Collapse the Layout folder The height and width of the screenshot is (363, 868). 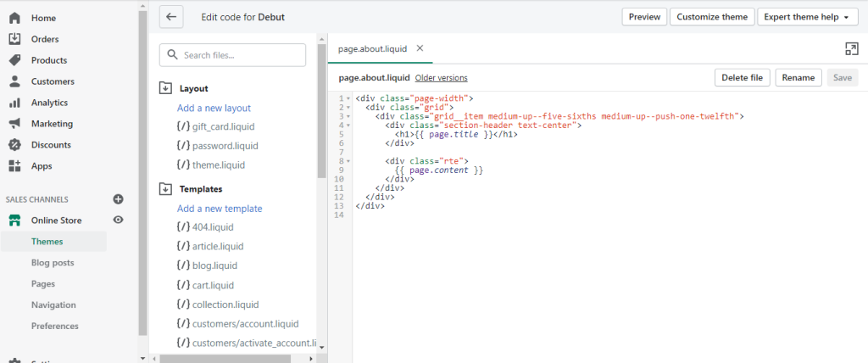[165, 88]
